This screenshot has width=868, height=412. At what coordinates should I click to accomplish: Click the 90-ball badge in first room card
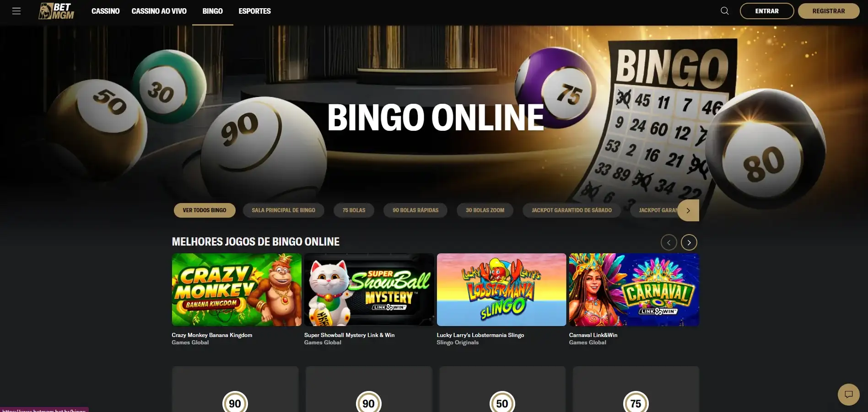[x=235, y=402]
